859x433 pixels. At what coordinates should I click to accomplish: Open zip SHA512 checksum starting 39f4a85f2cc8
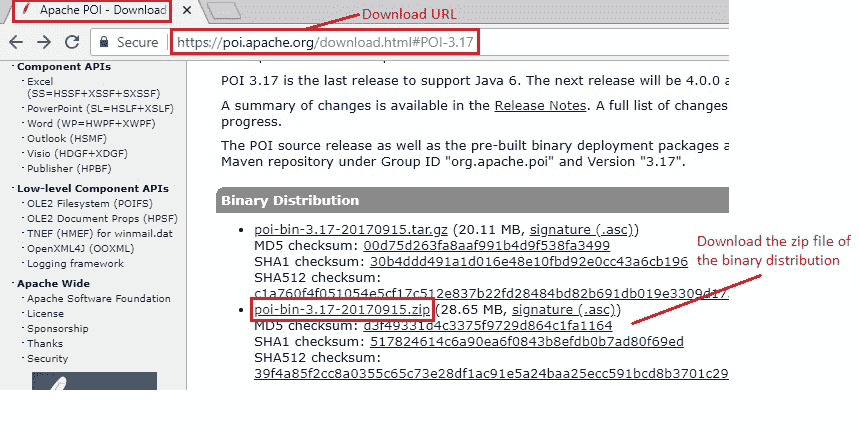(x=491, y=373)
